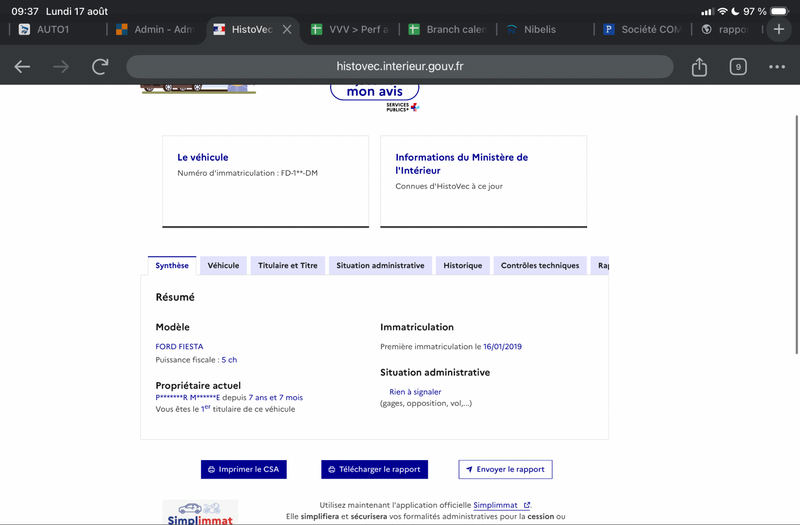Image resolution: width=800 pixels, height=525 pixels.
Task: Click the battery icon in status bar
Action: coord(780,11)
